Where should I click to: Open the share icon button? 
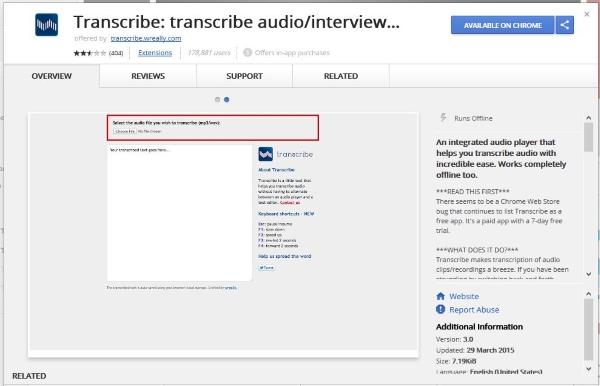pos(565,25)
